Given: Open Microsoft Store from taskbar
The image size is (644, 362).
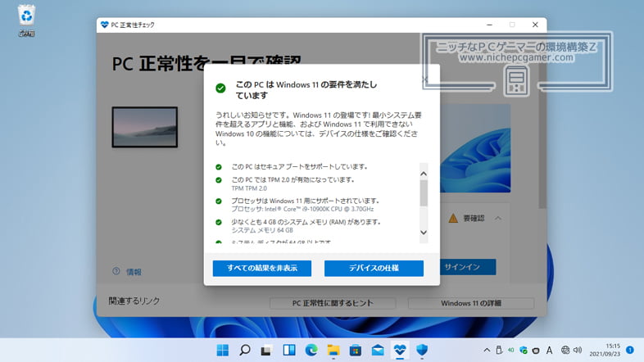Looking at the screenshot, I should pos(356,350).
